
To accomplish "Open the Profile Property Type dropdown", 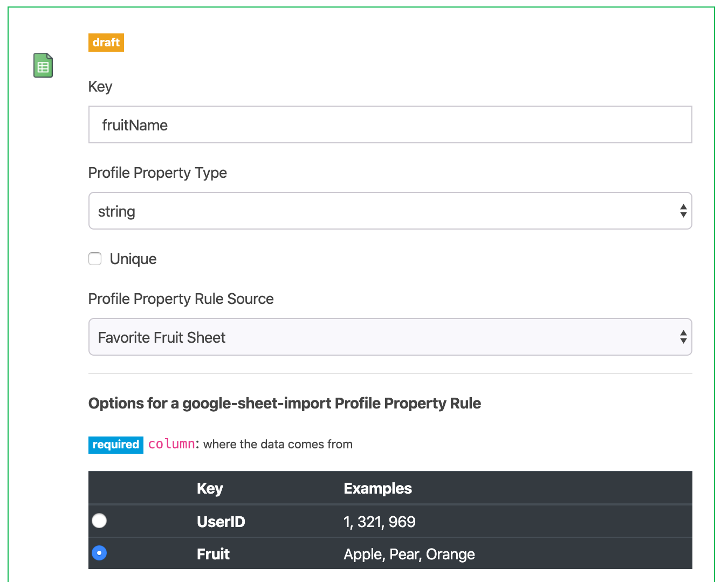I will point(390,211).
